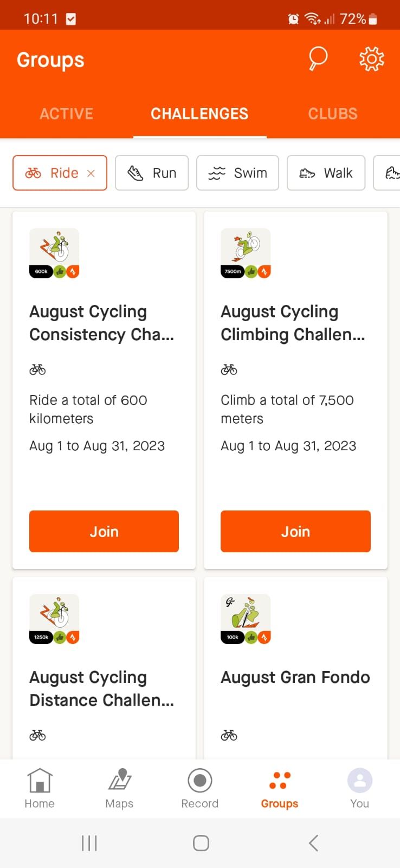The image size is (400, 868).
Task: Open August Cycling Distance Challenge title
Action: (102, 688)
